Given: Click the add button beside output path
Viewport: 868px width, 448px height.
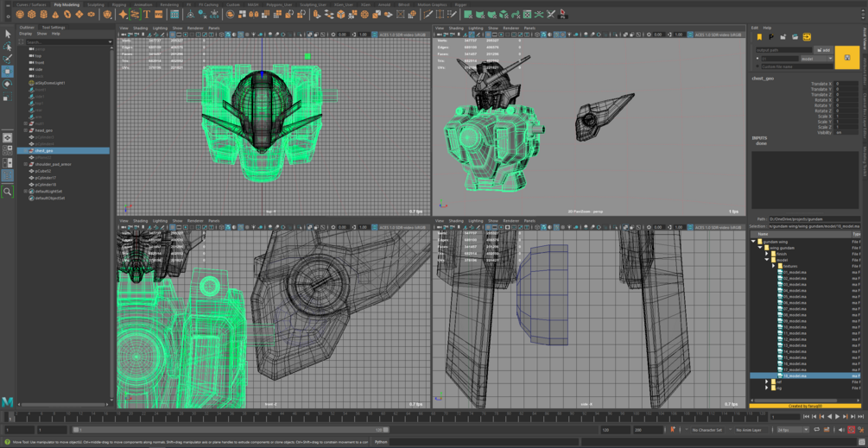Looking at the screenshot, I should tap(824, 50).
